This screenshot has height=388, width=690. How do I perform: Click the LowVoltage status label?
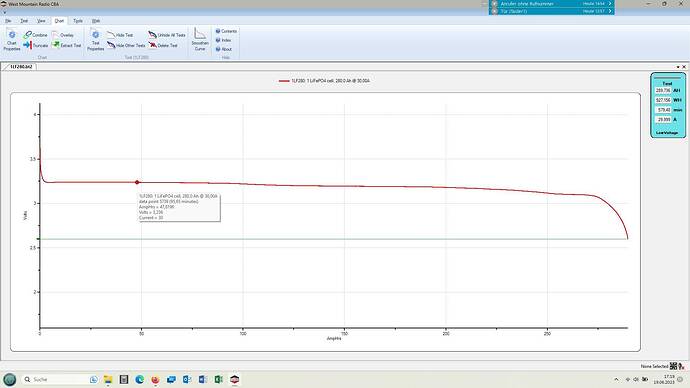click(667, 132)
